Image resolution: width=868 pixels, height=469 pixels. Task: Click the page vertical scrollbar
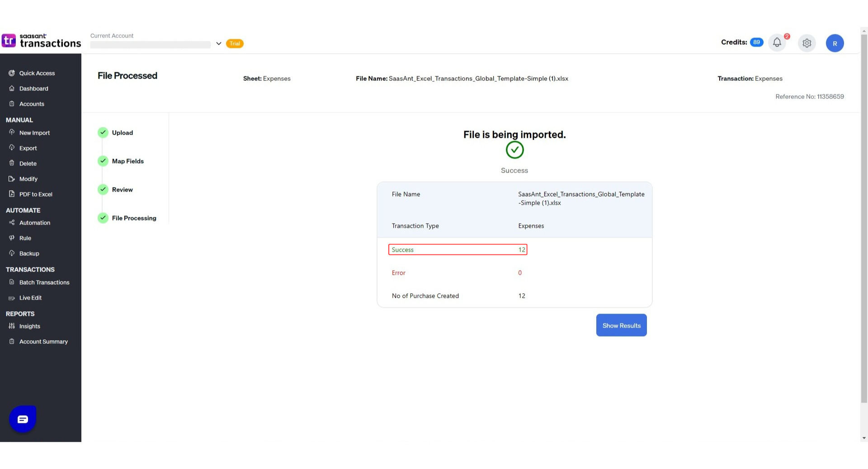click(x=864, y=217)
